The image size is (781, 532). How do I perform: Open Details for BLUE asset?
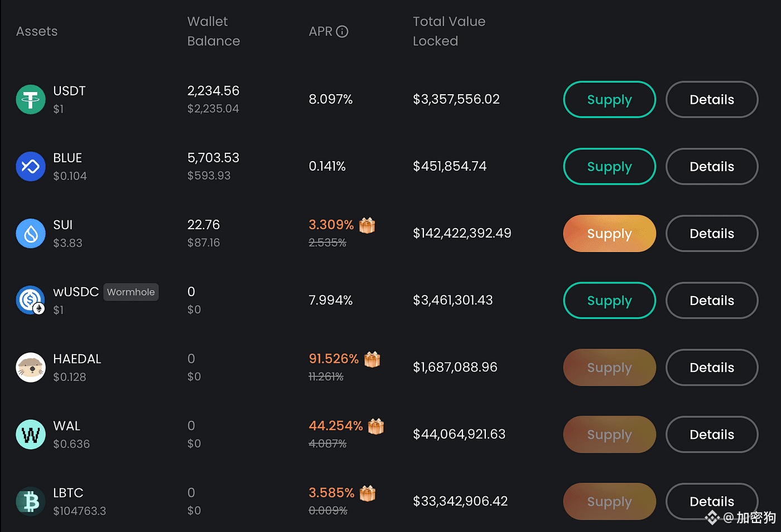tap(712, 166)
